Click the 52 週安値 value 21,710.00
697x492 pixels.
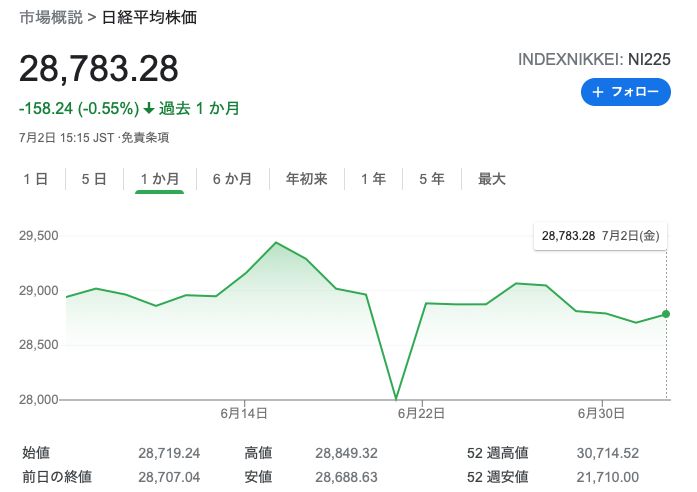(x=608, y=477)
